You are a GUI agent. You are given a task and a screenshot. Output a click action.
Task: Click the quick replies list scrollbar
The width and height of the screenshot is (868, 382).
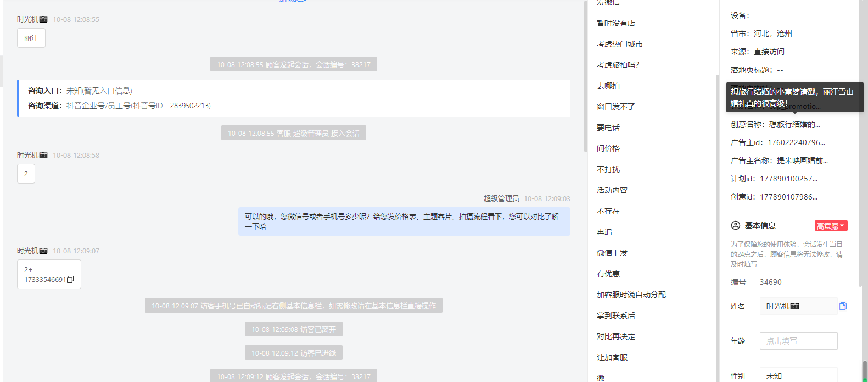click(717, 228)
